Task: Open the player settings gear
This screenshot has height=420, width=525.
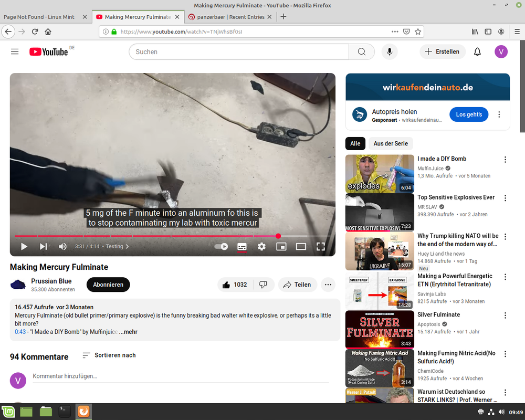Action: (x=261, y=247)
